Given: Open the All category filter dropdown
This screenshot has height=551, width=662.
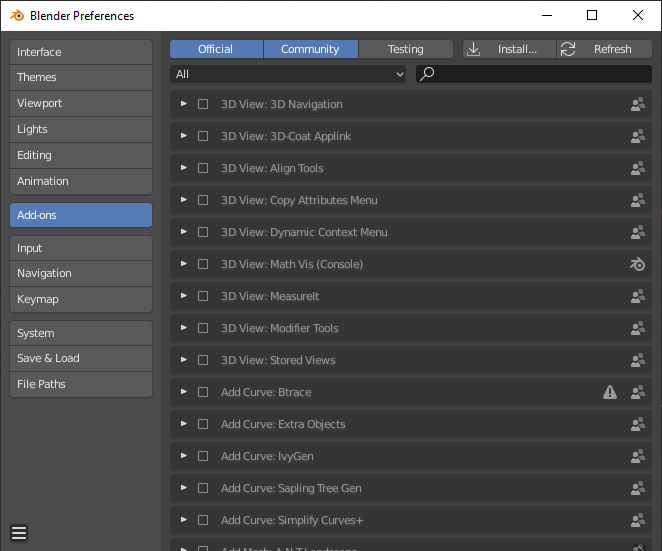Looking at the screenshot, I should tap(288, 74).
